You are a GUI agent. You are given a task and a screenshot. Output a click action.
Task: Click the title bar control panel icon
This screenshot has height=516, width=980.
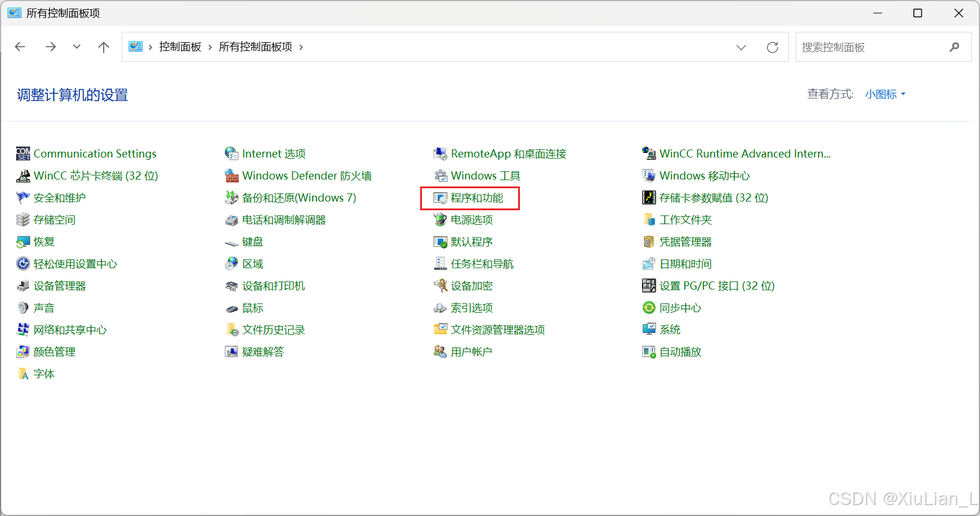(x=14, y=13)
